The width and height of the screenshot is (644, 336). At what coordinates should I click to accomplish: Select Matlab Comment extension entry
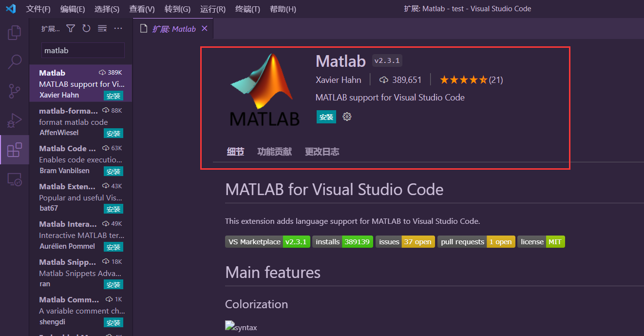(81, 310)
